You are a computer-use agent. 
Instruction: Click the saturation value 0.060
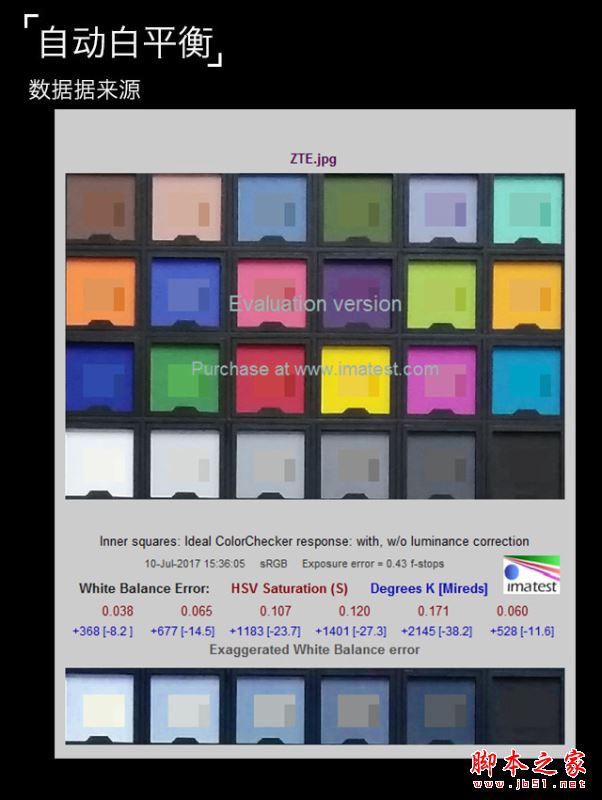click(x=512, y=611)
